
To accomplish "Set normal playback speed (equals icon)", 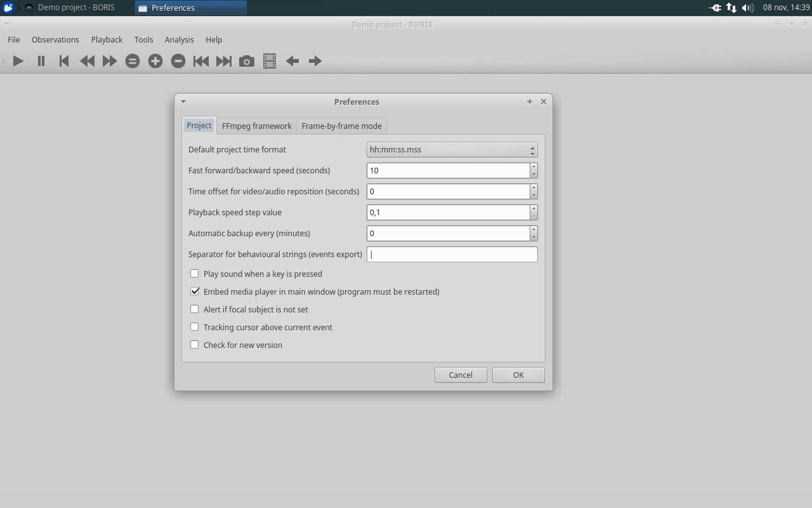I will click(x=133, y=61).
